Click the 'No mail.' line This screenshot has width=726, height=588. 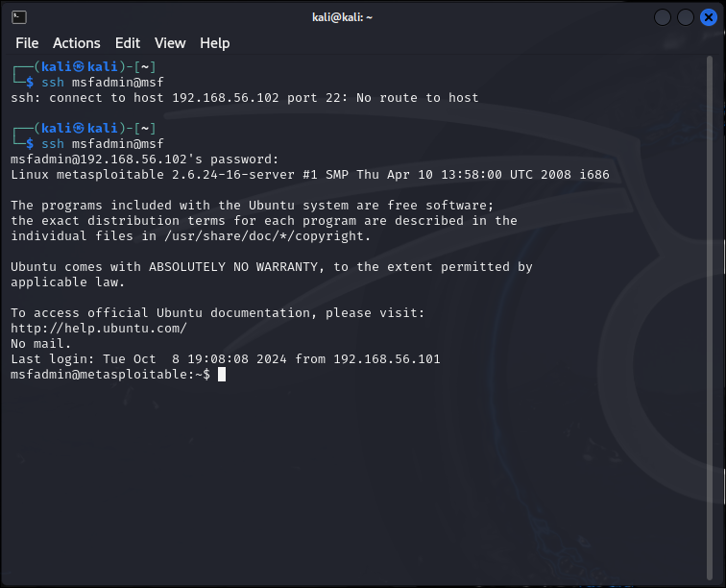point(41,344)
